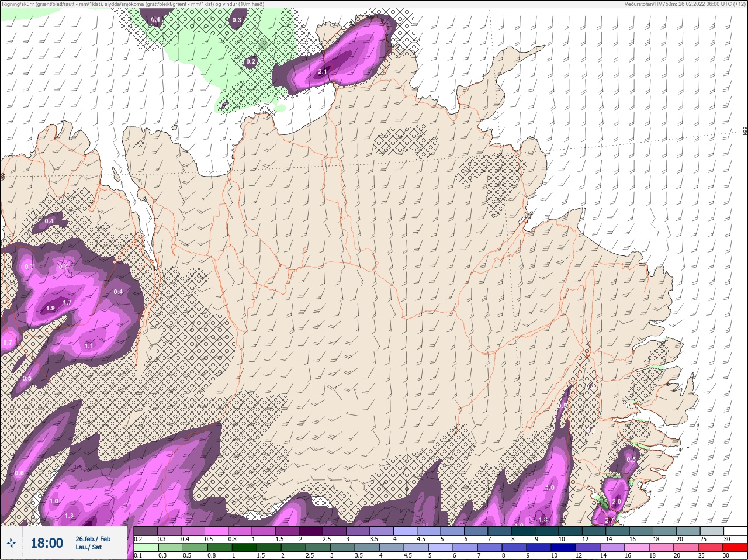Pick the upper legend swatch between 0.2 and 0.3
This screenshot has width=748, height=560.
coord(146,531)
